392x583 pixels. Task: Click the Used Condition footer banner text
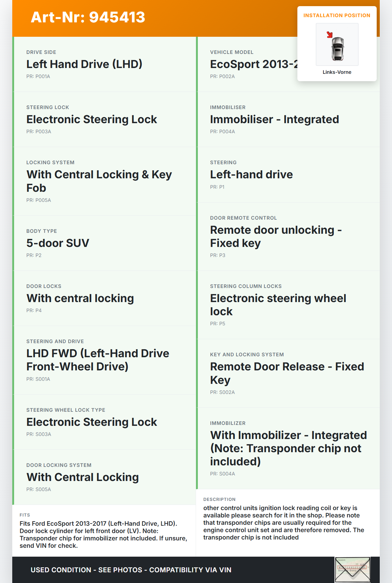131,570
